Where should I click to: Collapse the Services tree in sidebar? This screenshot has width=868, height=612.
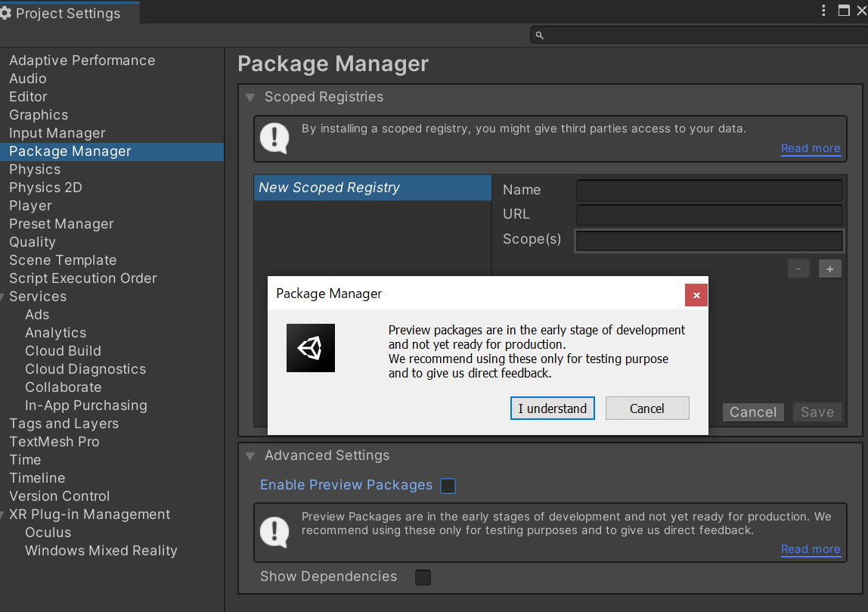(x=3, y=297)
